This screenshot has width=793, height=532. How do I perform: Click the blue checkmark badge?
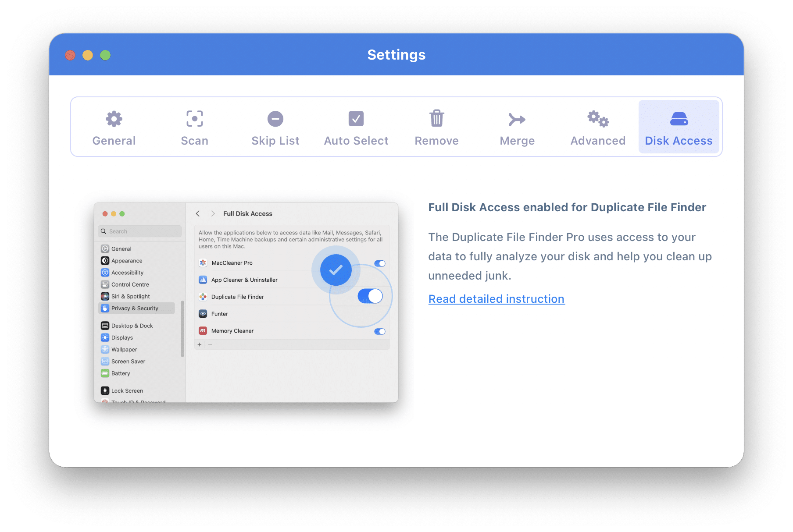coord(336,270)
